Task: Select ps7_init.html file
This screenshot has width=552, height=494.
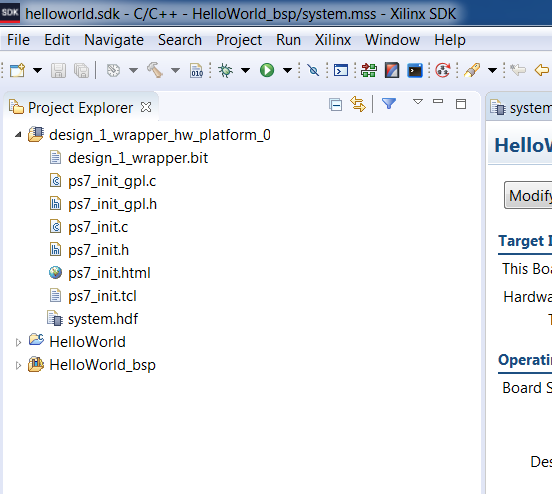Action: tap(109, 273)
